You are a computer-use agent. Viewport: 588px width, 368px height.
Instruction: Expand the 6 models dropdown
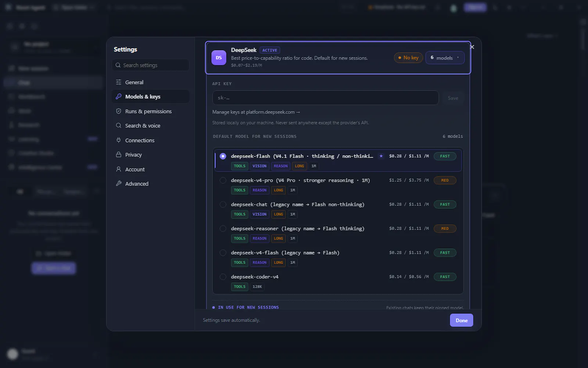(445, 58)
